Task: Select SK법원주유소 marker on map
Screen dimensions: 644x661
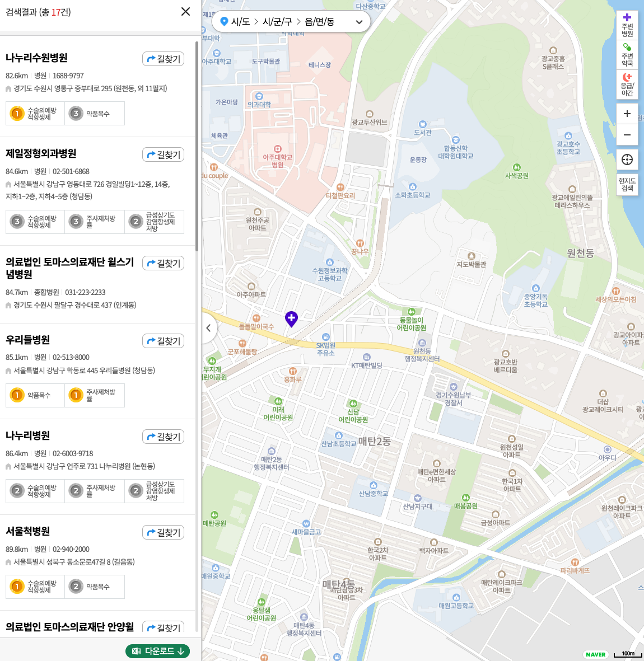Action: pos(325,337)
